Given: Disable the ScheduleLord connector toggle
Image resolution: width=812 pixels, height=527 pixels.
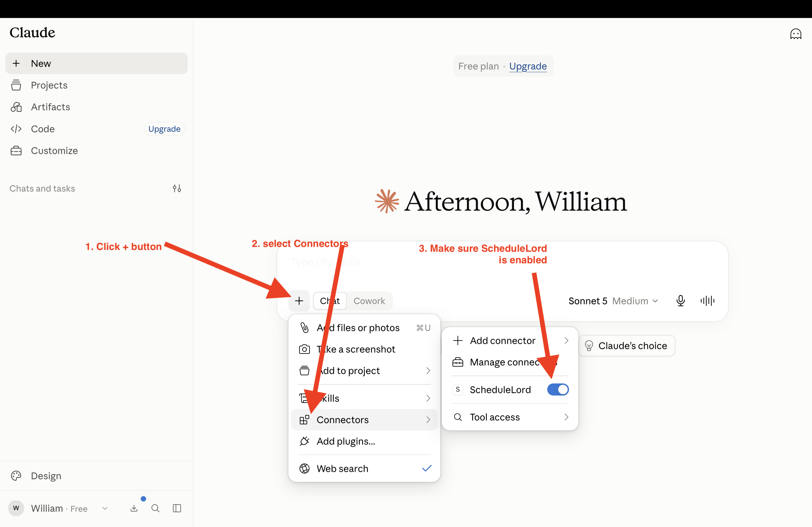Looking at the screenshot, I should 558,390.
